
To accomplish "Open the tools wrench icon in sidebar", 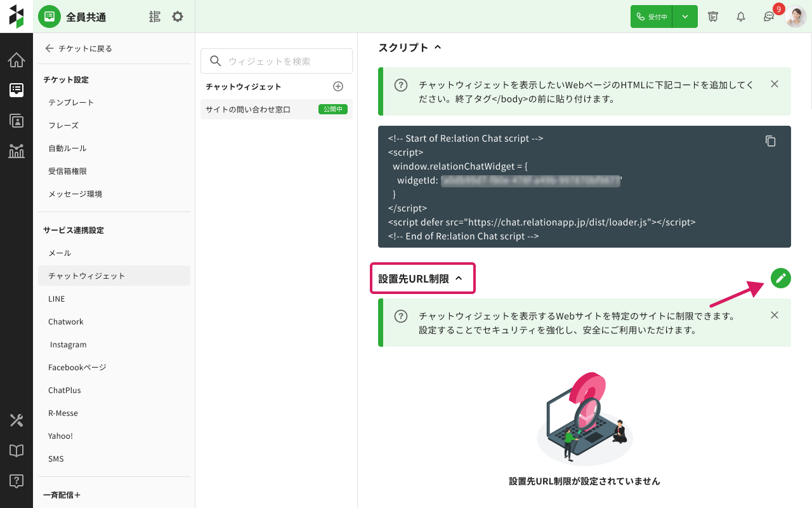I will point(16,420).
